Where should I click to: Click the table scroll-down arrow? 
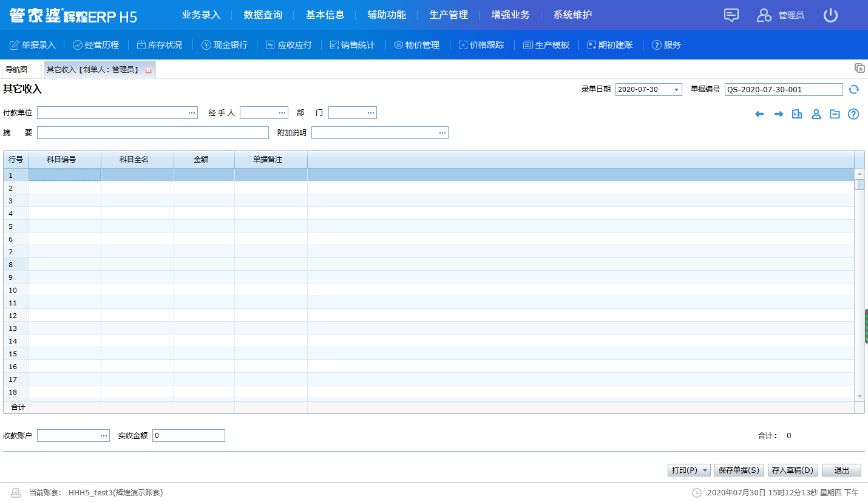coord(860,396)
